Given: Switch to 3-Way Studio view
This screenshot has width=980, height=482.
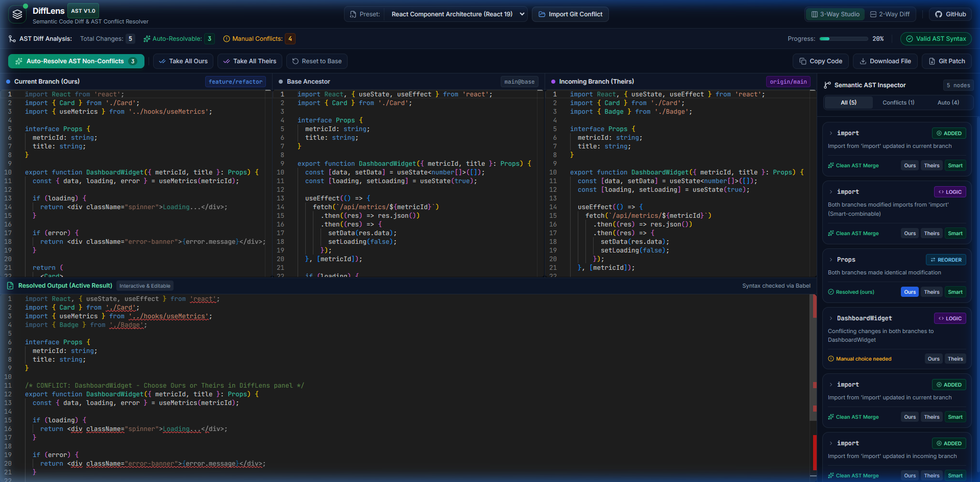Looking at the screenshot, I should pos(835,14).
